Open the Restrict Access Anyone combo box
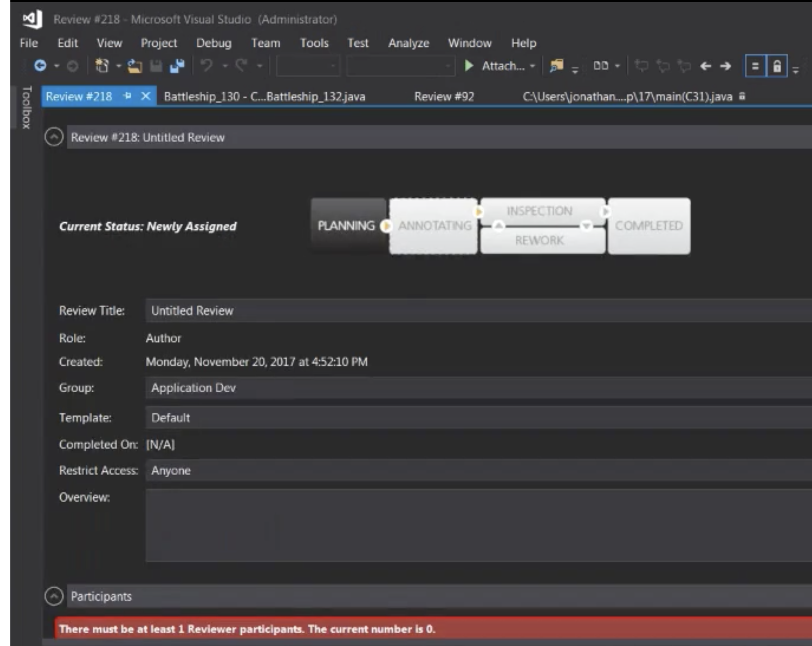 (478, 471)
